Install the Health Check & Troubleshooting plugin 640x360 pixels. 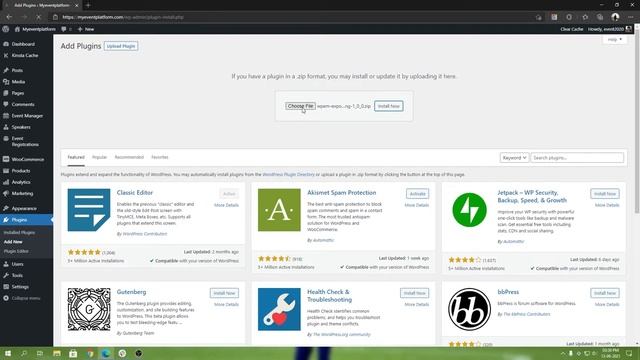coord(415,293)
